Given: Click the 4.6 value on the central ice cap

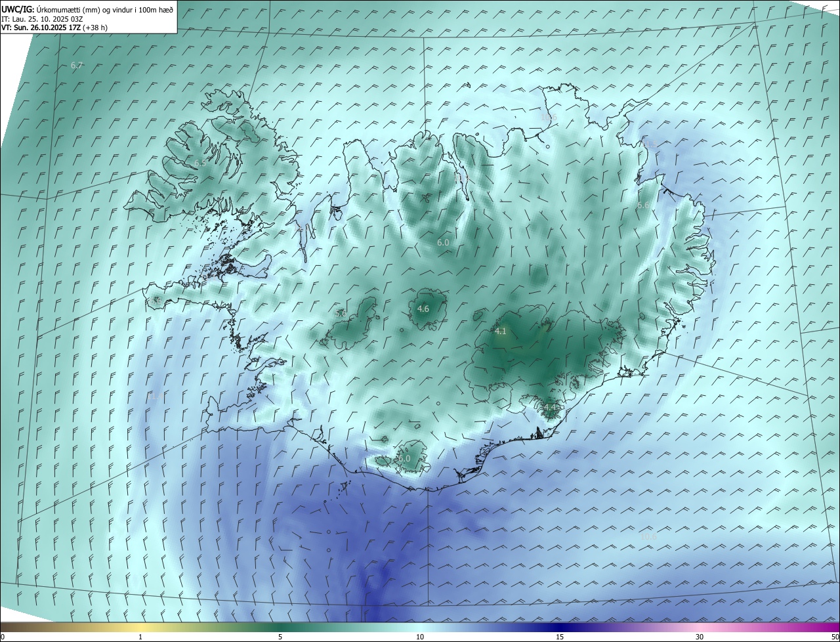Looking at the screenshot, I should (x=423, y=309).
